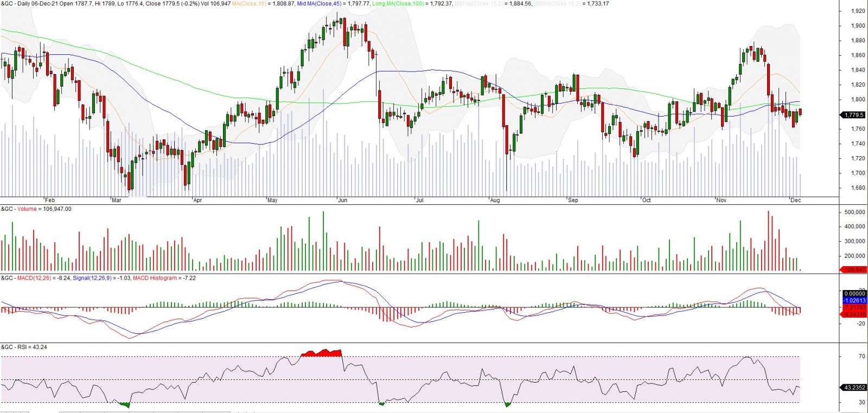Click the 1,680 price axis label
The width and height of the screenshot is (868, 413).
coord(858,188)
